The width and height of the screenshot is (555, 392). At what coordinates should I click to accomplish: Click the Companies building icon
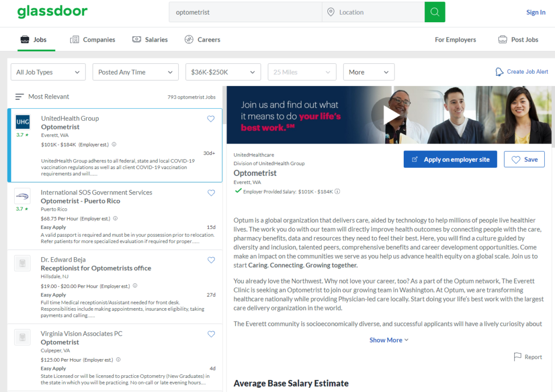click(74, 40)
